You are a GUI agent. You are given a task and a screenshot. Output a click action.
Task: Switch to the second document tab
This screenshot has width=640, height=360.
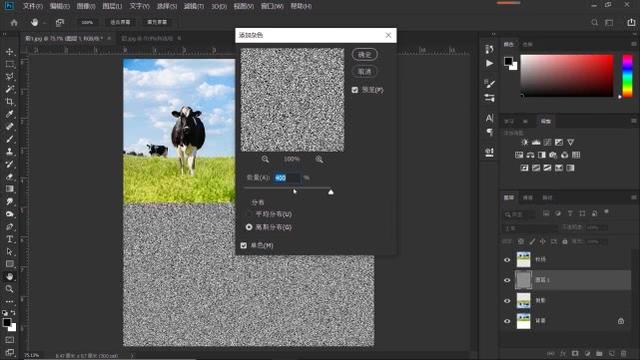pos(147,38)
